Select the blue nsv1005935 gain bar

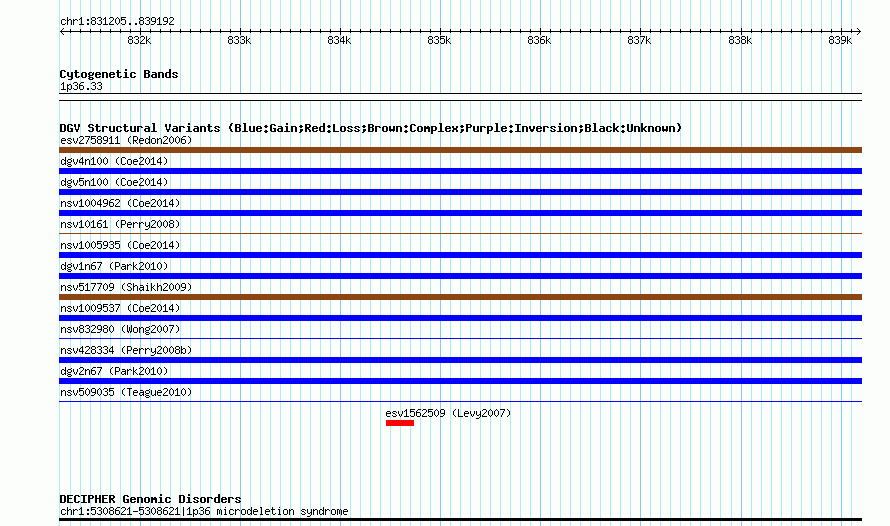[460, 255]
